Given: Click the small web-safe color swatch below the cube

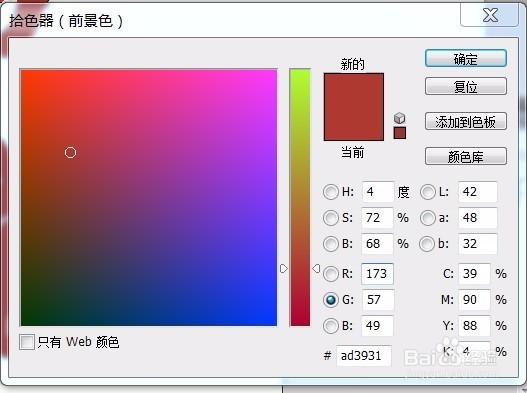Looking at the screenshot, I should [400, 132].
